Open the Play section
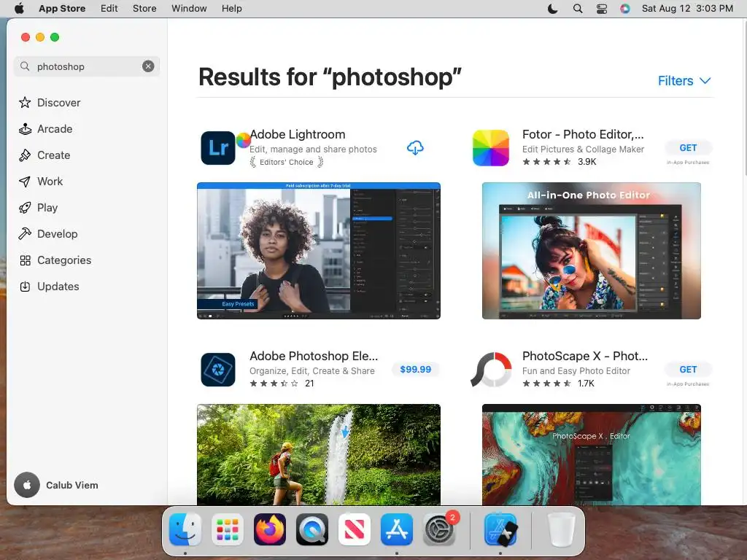Screen dimensions: 747x560 coord(38,207)
